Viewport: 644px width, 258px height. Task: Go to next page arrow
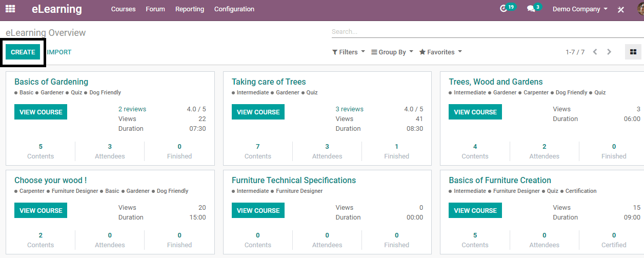coord(609,52)
